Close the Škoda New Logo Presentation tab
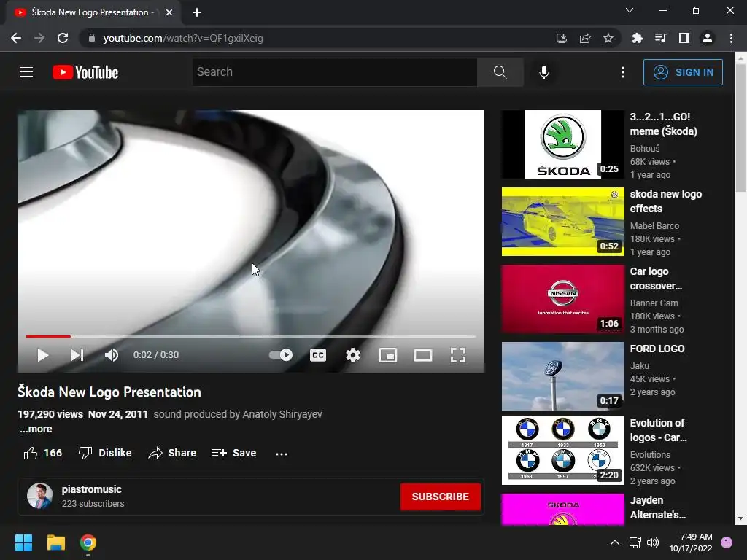This screenshot has width=747, height=560. coord(169,12)
